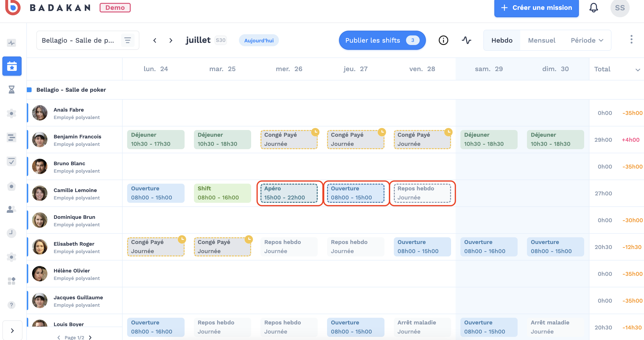Click the S30 week number badge
The height and width of the screenshot is (340, 644).
tap(220, 40)
